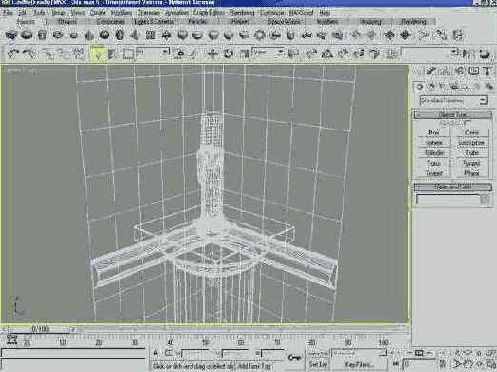This screenshot has height=372, width=497.
Task: Toggle Key Mode next to frame field
Action: [396, 364]
